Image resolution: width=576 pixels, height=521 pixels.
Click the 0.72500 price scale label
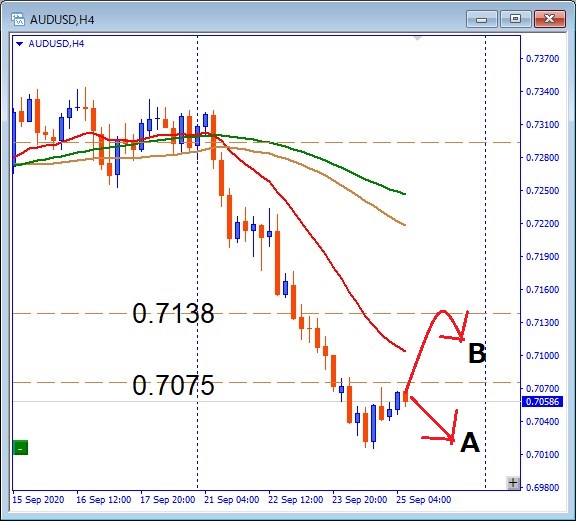click(x=542, y=190)
